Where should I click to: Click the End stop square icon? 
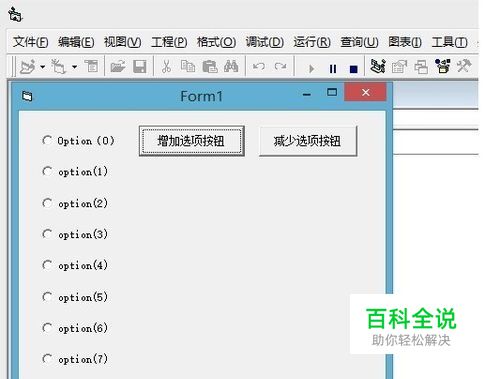click(354, 69)
